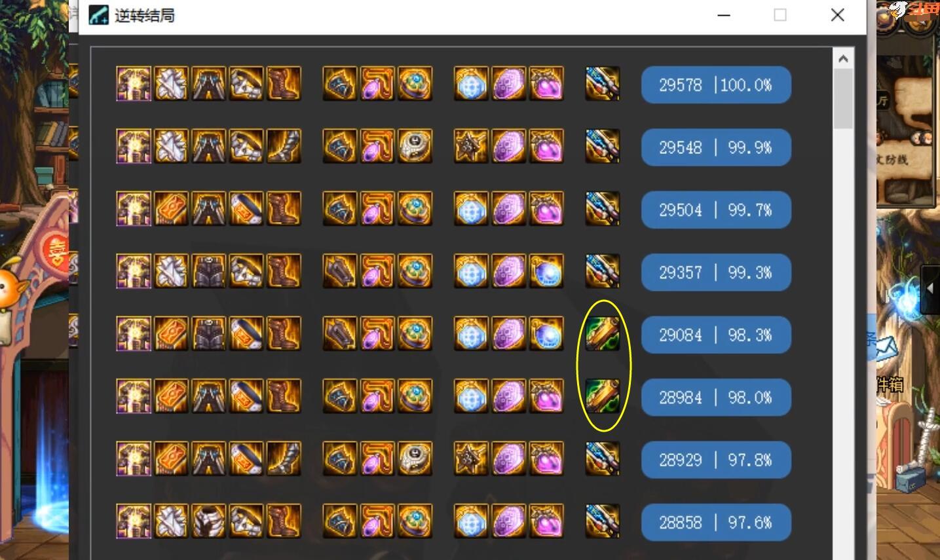Select the first coat icon in top row
The image size is (940, 560).
click(134, 84)
